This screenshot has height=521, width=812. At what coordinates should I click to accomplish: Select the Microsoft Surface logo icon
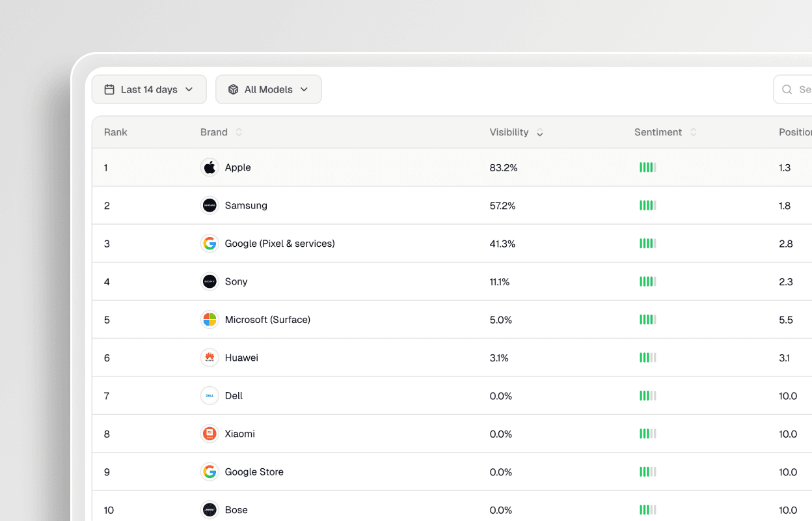click(210, 319)
